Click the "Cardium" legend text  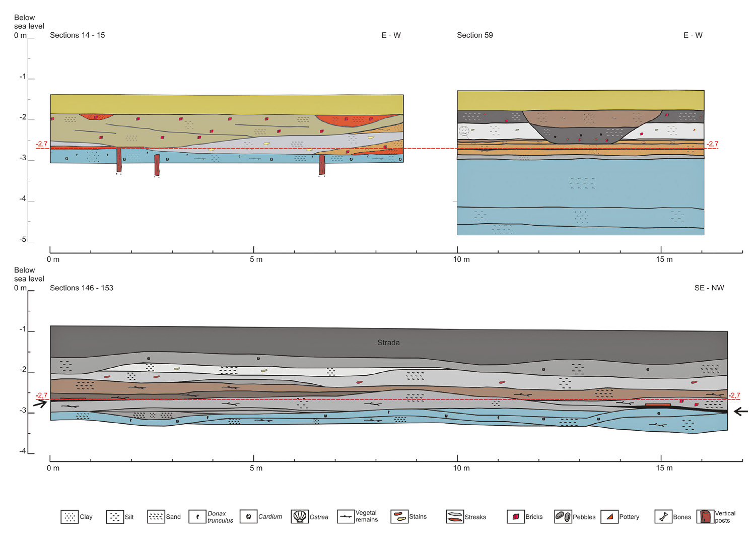(x=270, y=517)
